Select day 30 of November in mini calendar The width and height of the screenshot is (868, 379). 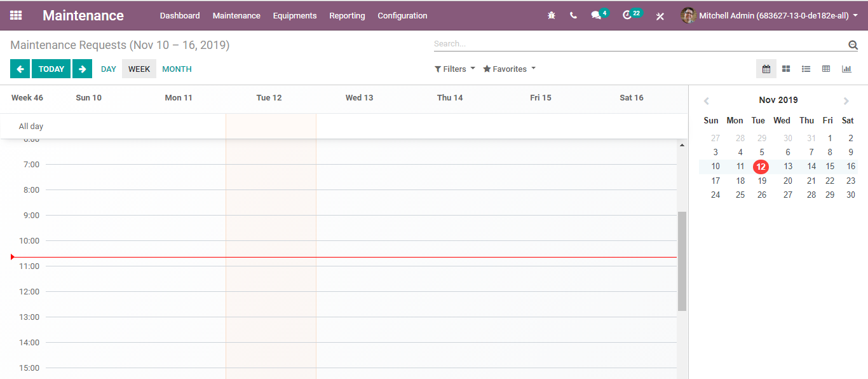pyautogui.click(x=851, y=195)
